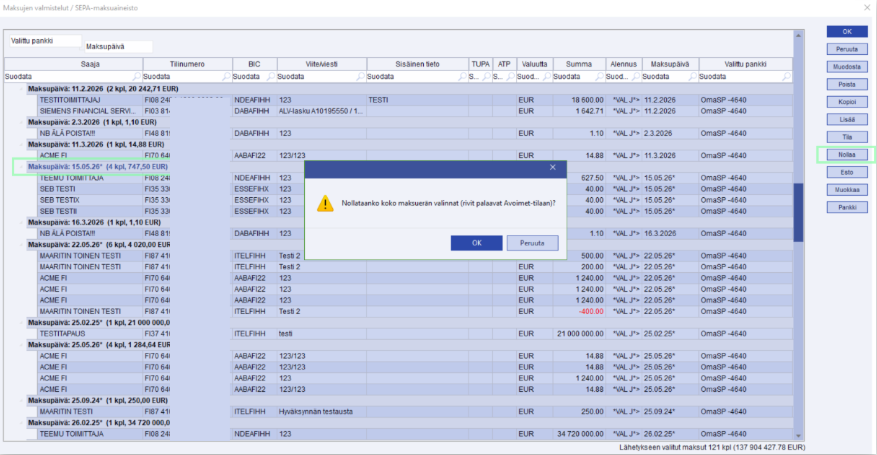Click the warning triangle icon in dialog
Viewport: 877px width, 455px height.
point(325,203)
